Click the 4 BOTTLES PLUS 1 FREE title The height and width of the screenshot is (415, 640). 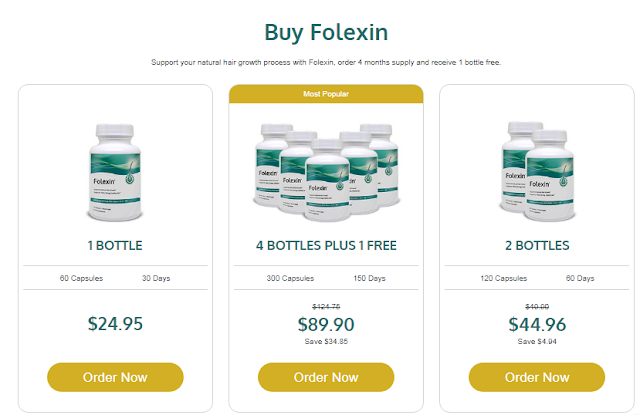coord(326,245)
